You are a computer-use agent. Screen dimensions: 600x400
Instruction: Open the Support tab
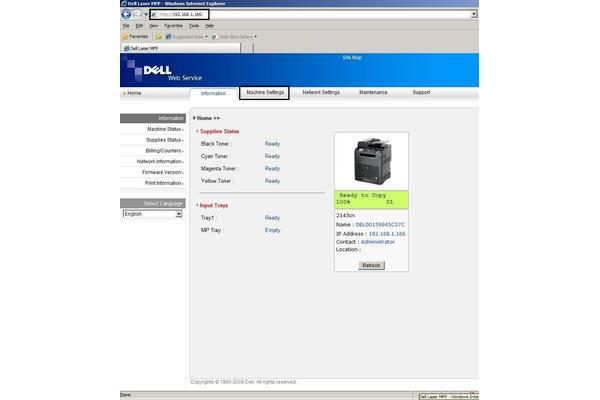tap(421, 92)
